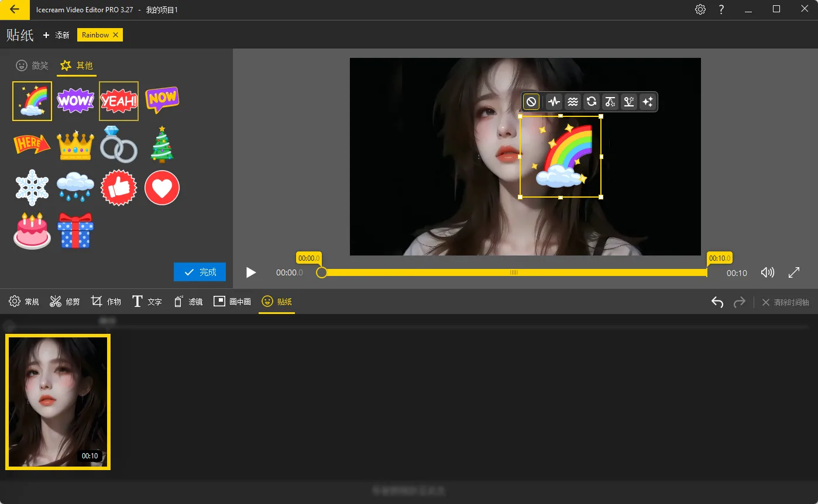Open the 作物 crop tool tab
The width and height of the screenshot is (818, 504).
[x=106, y=302]
